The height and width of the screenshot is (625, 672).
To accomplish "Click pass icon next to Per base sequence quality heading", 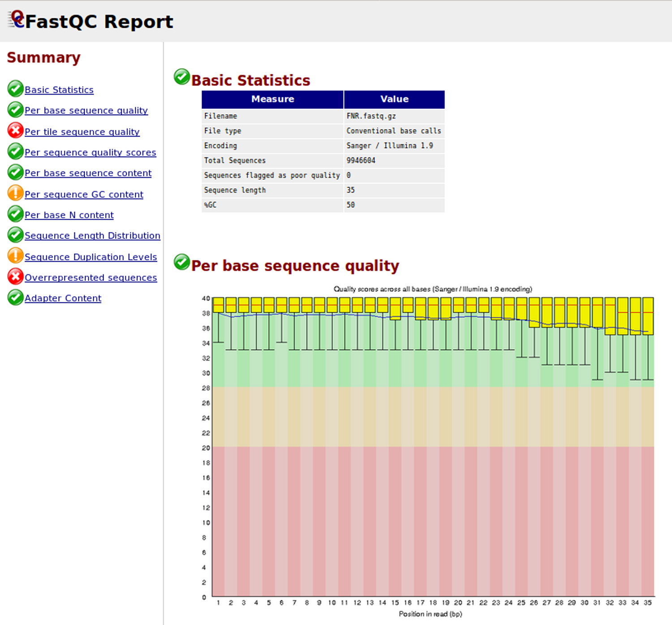I will [x=182, y=262].
